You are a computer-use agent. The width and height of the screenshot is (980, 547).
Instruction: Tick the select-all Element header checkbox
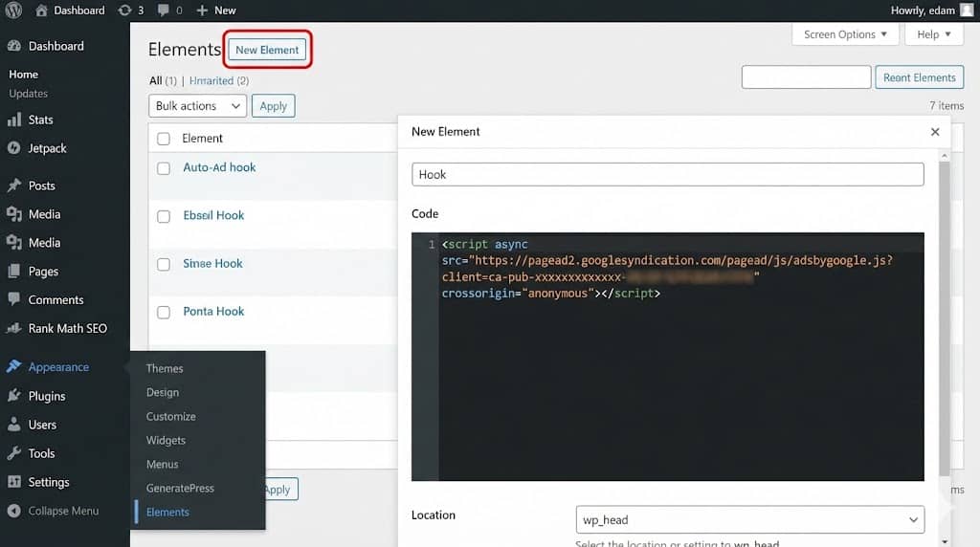tap(164, 139)
